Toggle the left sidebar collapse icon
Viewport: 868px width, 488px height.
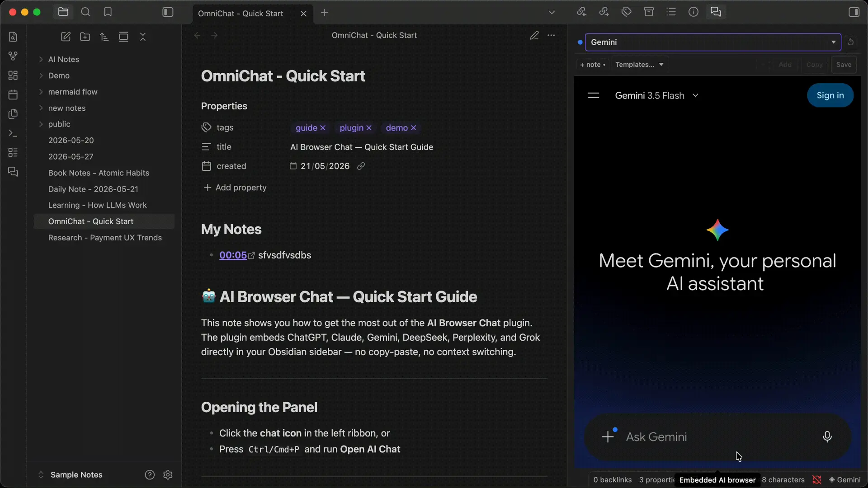click(x=168, y=12)
